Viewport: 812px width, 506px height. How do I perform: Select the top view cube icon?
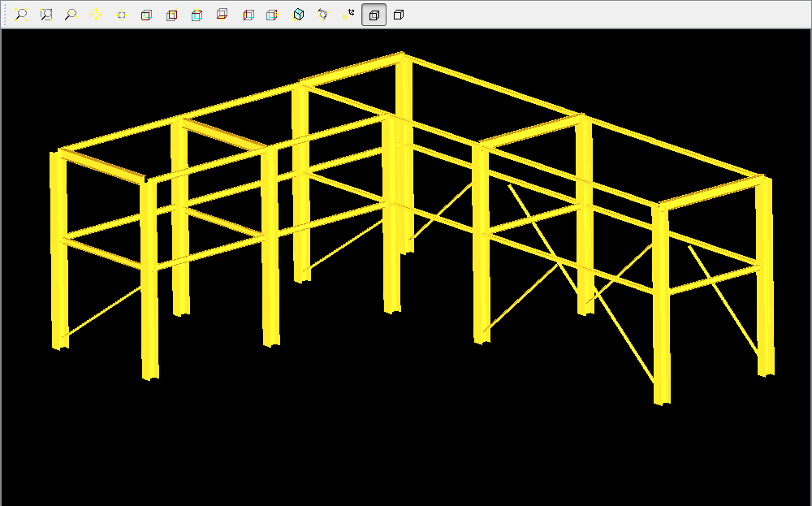[197, 15]
